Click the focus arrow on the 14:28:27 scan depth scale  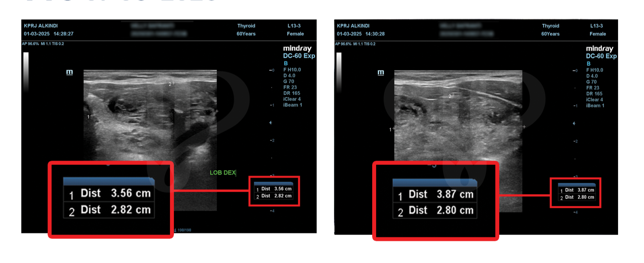[271, 123]
